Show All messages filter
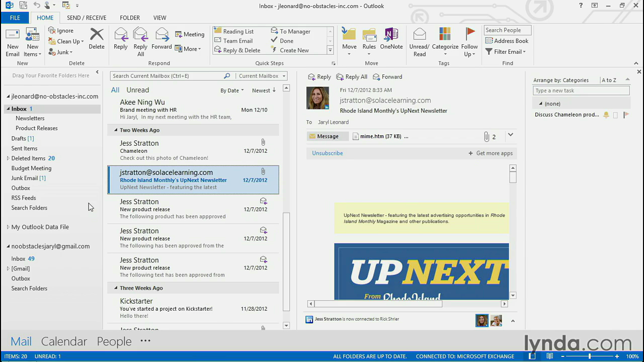Image resolution: width=644 pixels, height=362 pixels. (115, 90)
